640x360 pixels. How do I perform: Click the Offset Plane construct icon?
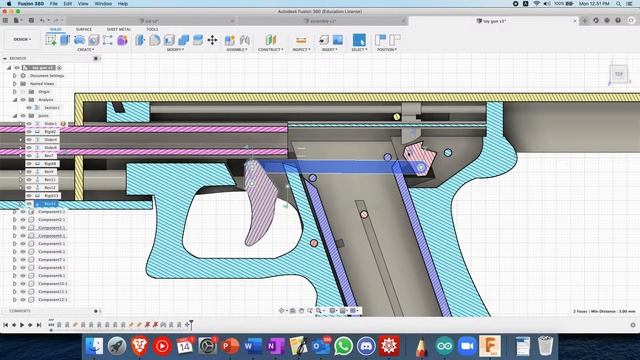click(271, 40)
